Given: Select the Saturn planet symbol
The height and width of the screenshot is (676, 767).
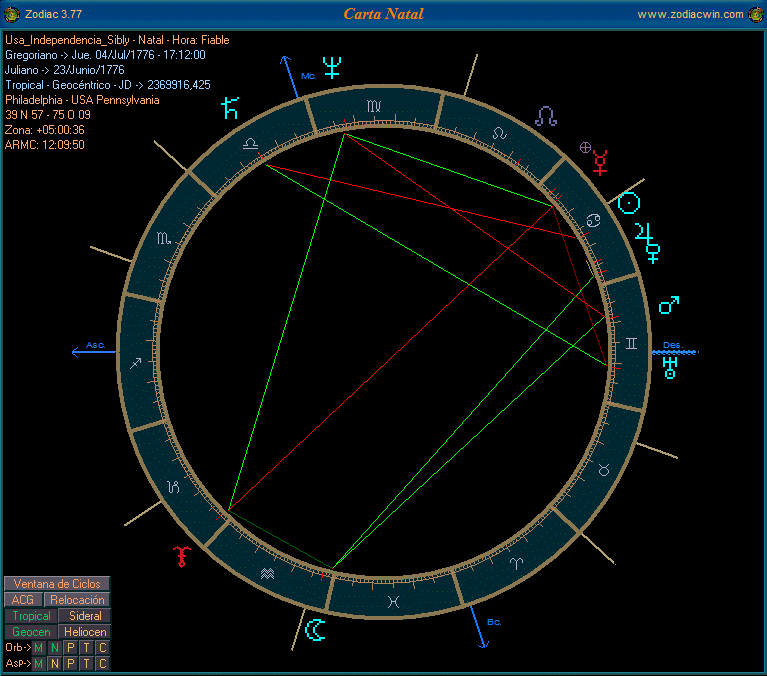Looking at the screenshot, I should (230, 108).
